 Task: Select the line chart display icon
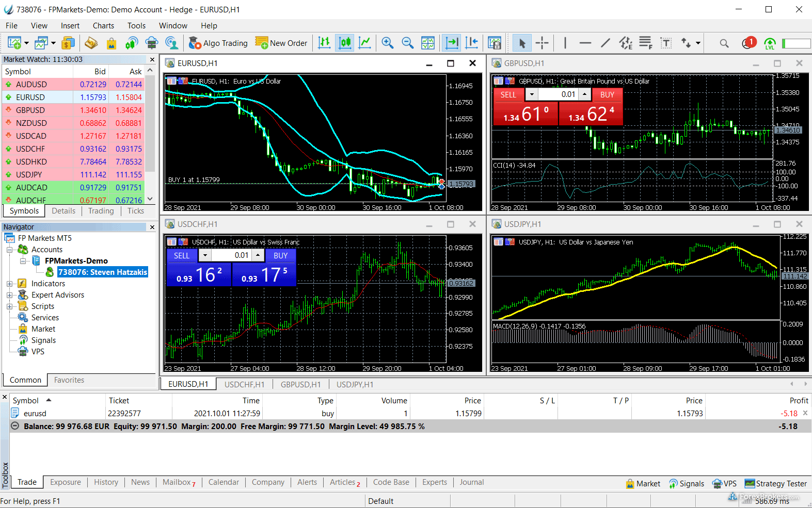point(364,43)
